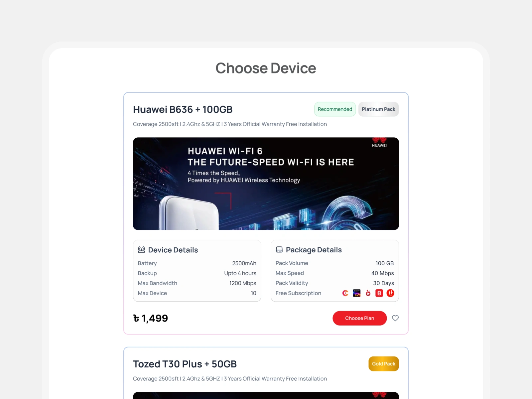The width and height of the screenshot is (532, 399).
Task: Click the orange C play subscription icon
Action: coord(345,293)
